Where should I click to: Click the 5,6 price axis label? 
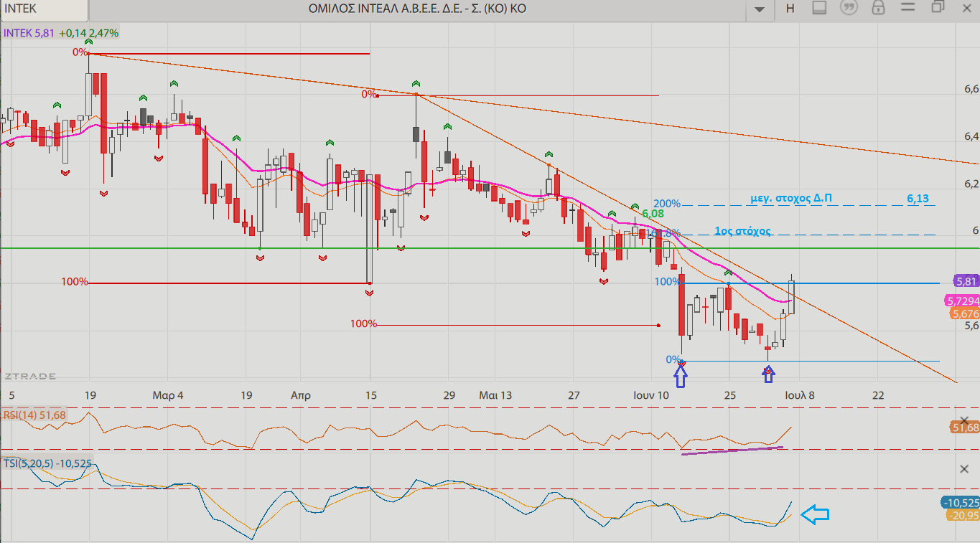tap(971, 325)
